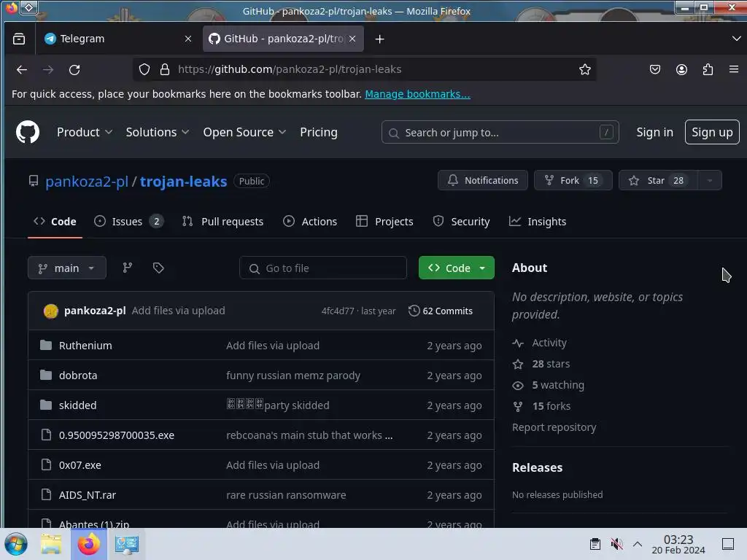747x560 pixels.
Task: Toggle the muted volume tray icon
Action: 616,544
